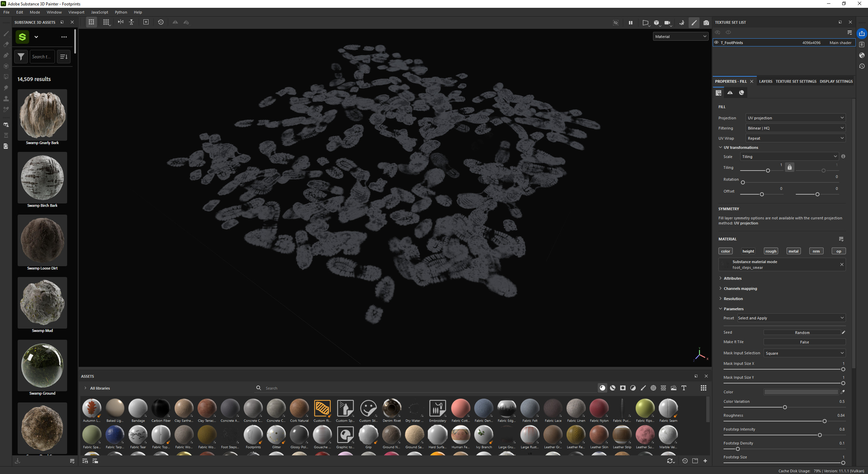
Task: Take a viewport screenshot with the camera icon
Action: (x=706, y=23)
